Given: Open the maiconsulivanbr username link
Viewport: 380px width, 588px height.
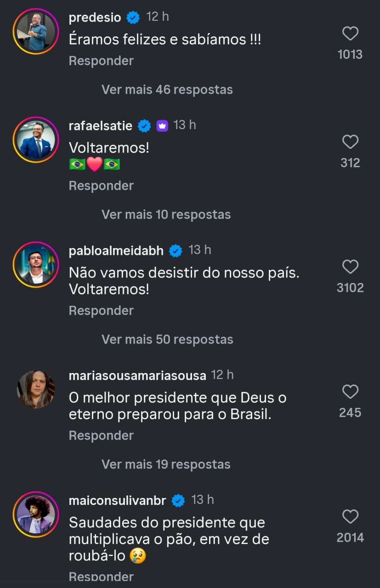Looking at the screenshot, I should (117, 500).
